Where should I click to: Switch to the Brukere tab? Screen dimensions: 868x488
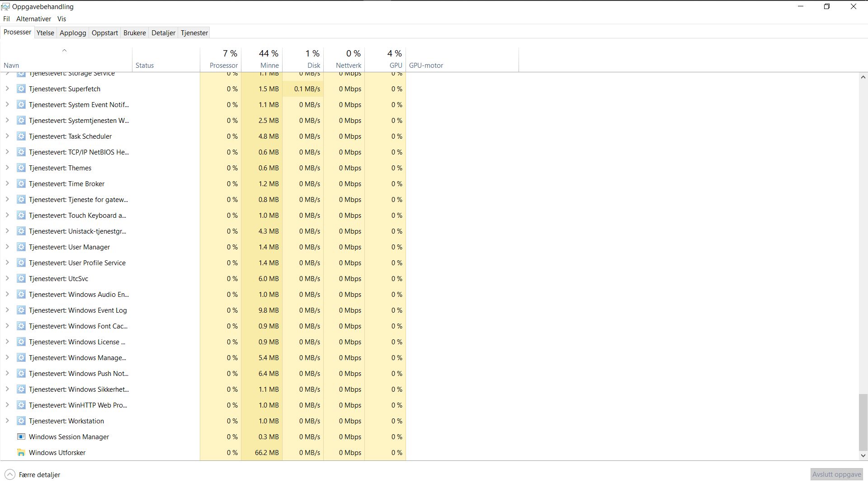pyautogui.click(x=135, y=33)
